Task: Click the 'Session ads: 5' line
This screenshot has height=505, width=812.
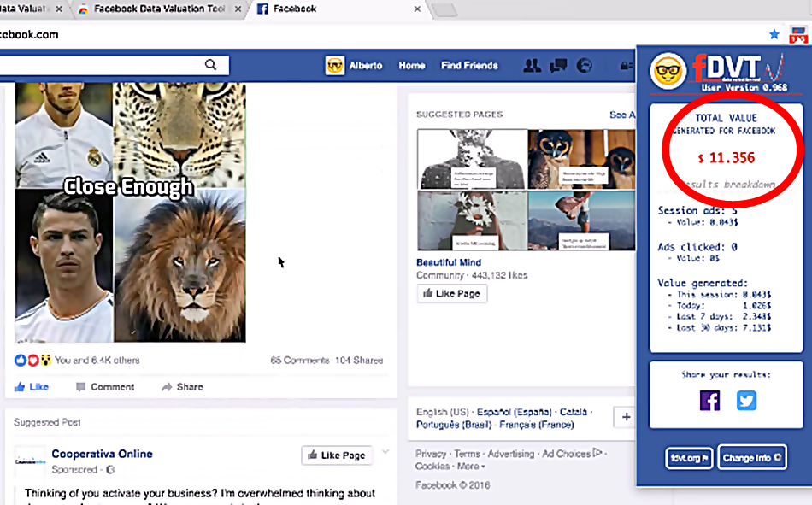Action: 697,210
